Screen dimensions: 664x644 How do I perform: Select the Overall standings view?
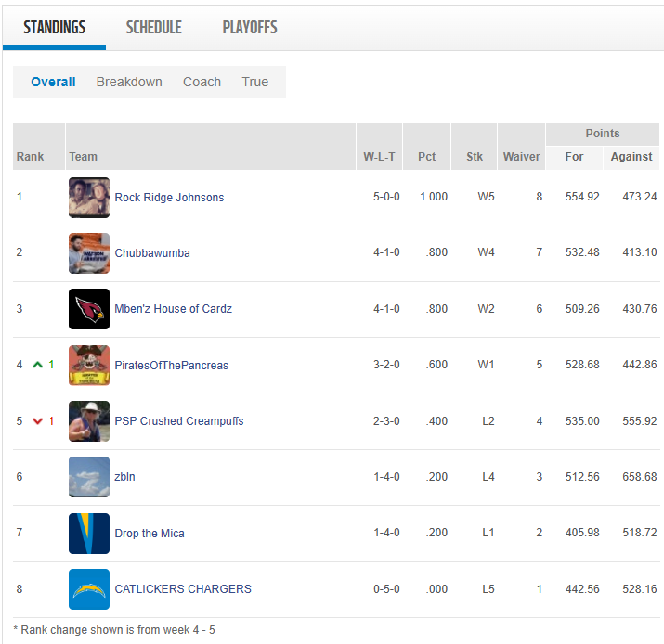53,82
